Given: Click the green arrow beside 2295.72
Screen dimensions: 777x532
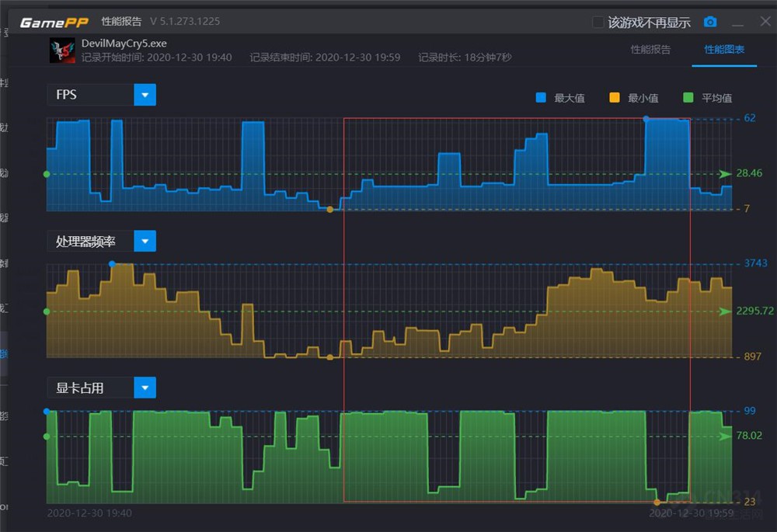Looking at the screenshot, I should pyautogui.click(x=725, y=311).
